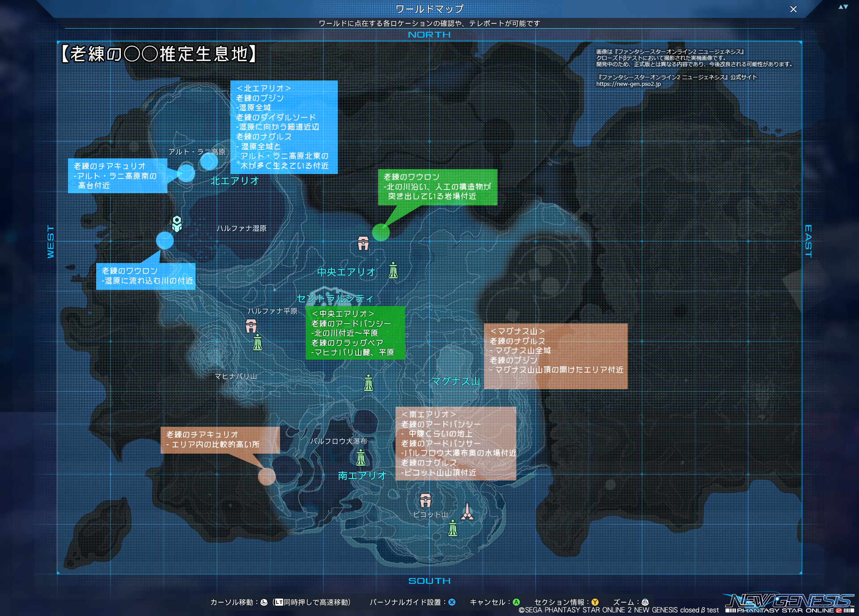
Task: Click the バルフロウ大瀑布 location name
Action: pos(339,441)
